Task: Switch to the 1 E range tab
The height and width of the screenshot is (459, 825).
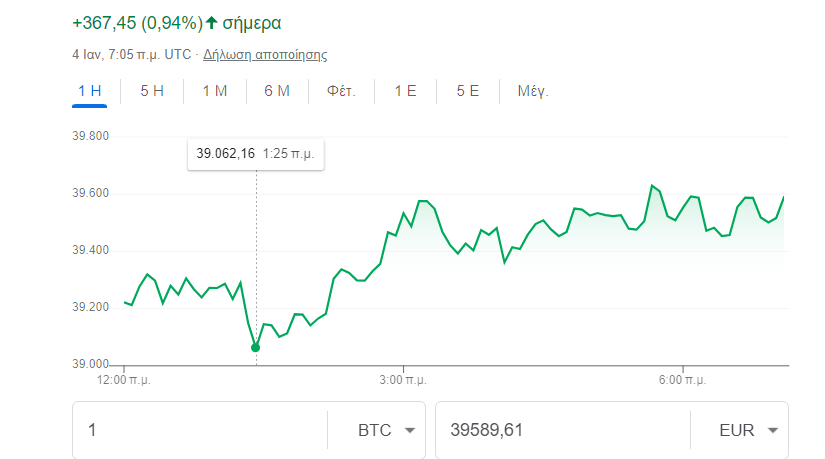Action: (x=405, y=91)
